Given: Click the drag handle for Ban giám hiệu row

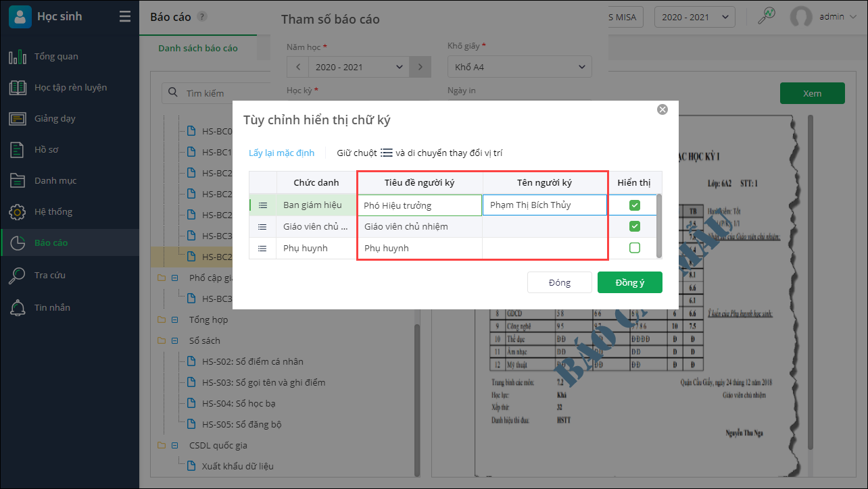Looking at the screenshot, I should (263, 205).
